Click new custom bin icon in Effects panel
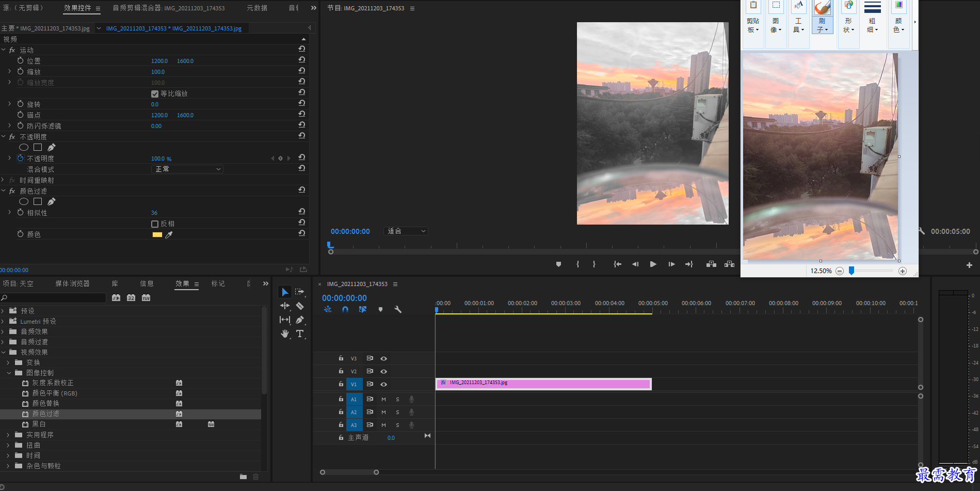The image size is (980, 491). click(243, 477)
